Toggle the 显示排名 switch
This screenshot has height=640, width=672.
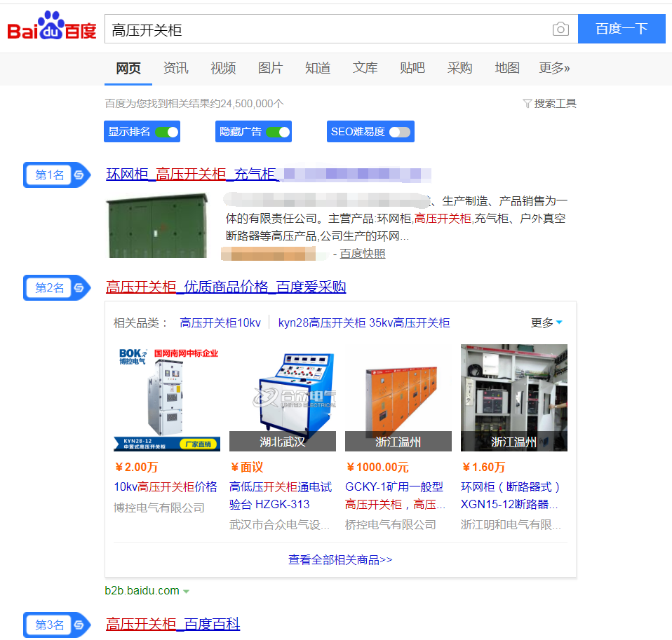pyautogui.click(x=167, y=132)
